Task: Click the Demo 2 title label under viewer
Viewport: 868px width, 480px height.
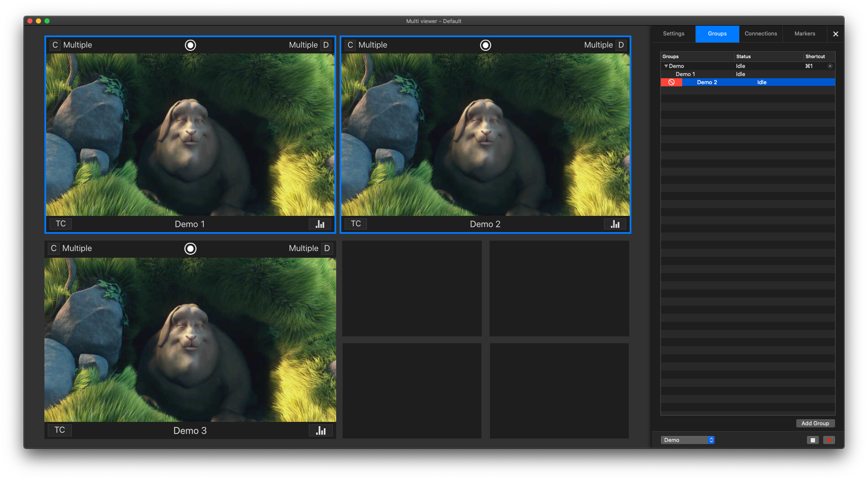Action: (485, 224)
